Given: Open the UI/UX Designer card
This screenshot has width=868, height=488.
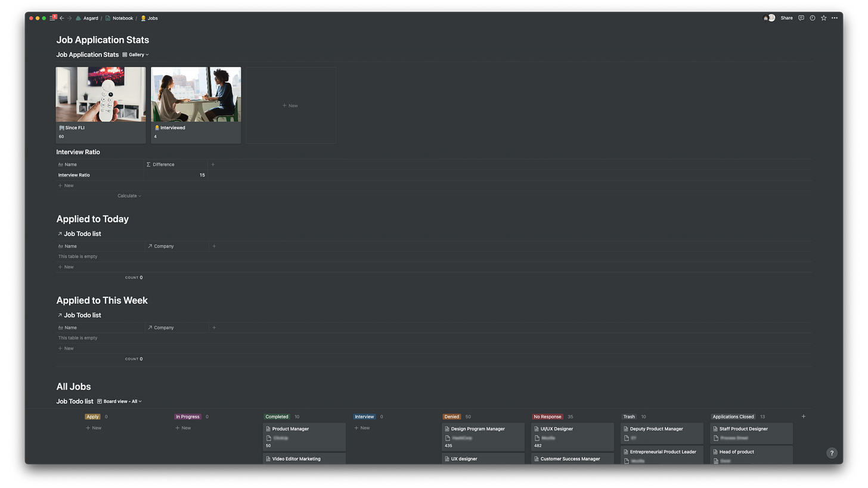Looking at the screenshot, I should [572, 437].
